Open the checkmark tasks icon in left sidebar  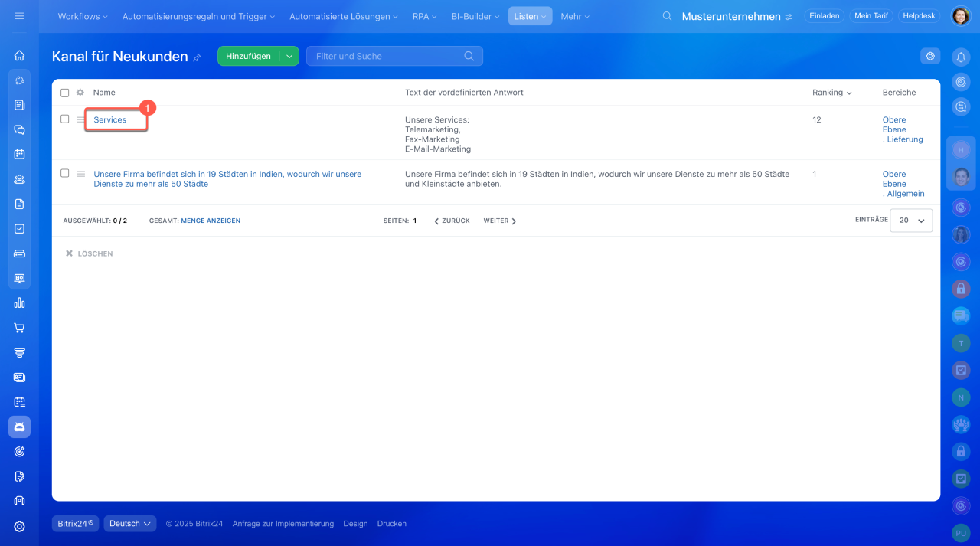19,228
